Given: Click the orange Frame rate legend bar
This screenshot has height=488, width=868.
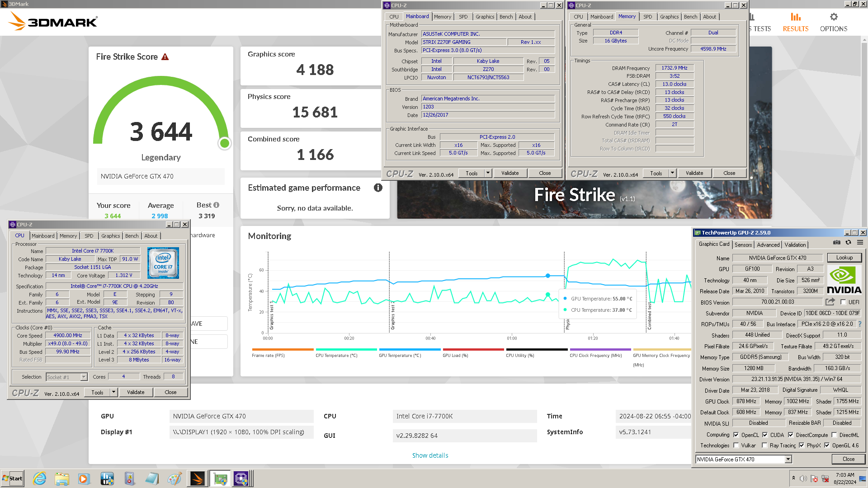Looking at the screenshot, I should [283, 349].
